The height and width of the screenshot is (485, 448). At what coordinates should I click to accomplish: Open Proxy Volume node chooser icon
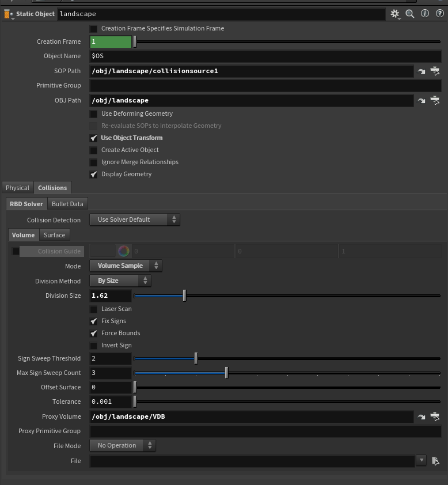(435, 416)
